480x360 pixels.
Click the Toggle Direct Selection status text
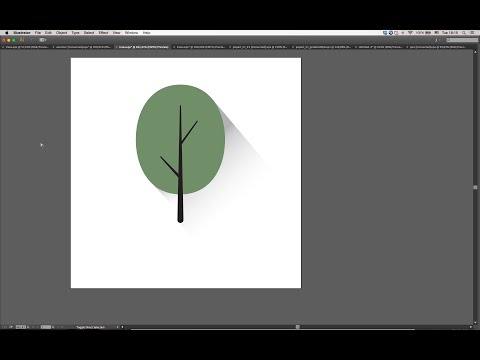(x=90, y=327)
